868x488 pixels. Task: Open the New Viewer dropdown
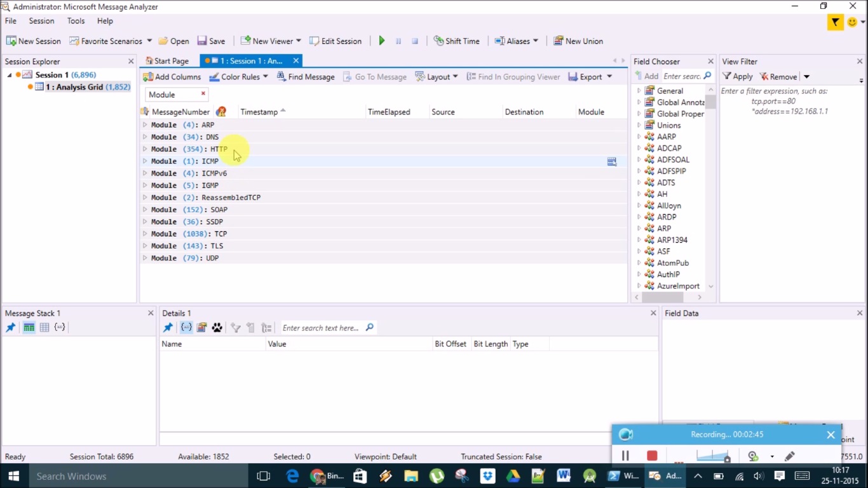coord(299,41)
